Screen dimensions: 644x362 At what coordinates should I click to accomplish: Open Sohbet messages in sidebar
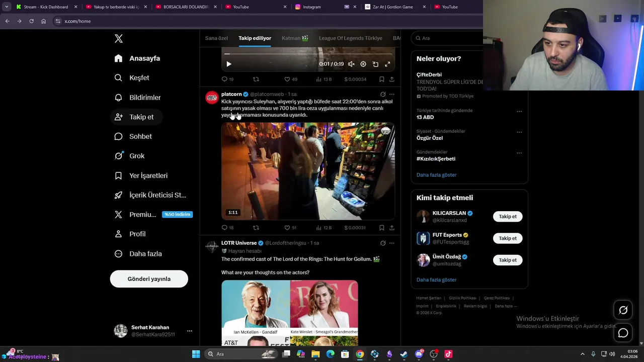133,136
